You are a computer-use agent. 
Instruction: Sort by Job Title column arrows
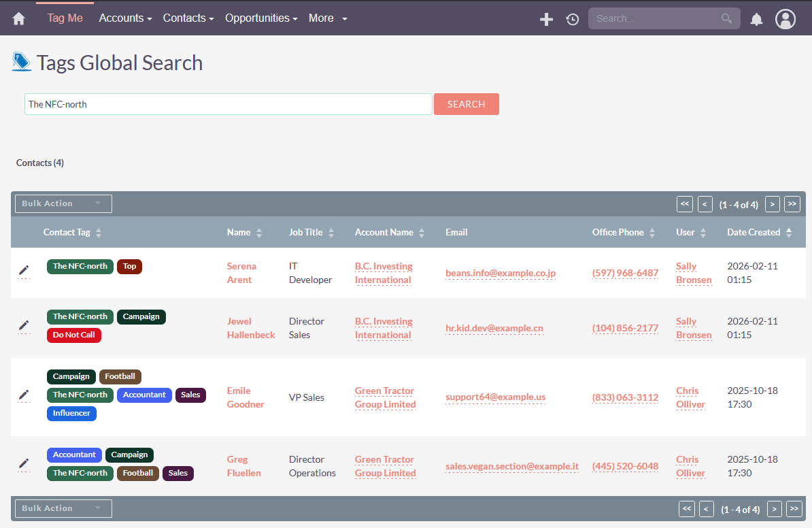coord(331,233)
